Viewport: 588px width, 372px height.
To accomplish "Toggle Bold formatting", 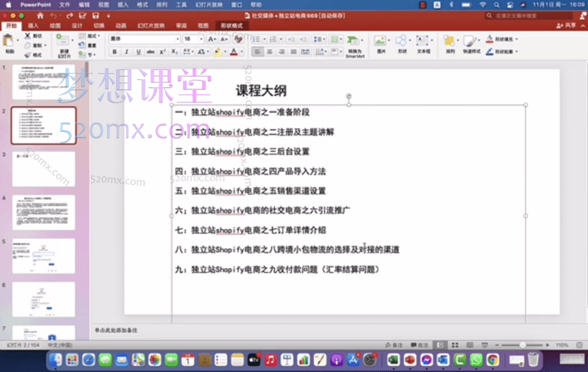I will 115,52.
